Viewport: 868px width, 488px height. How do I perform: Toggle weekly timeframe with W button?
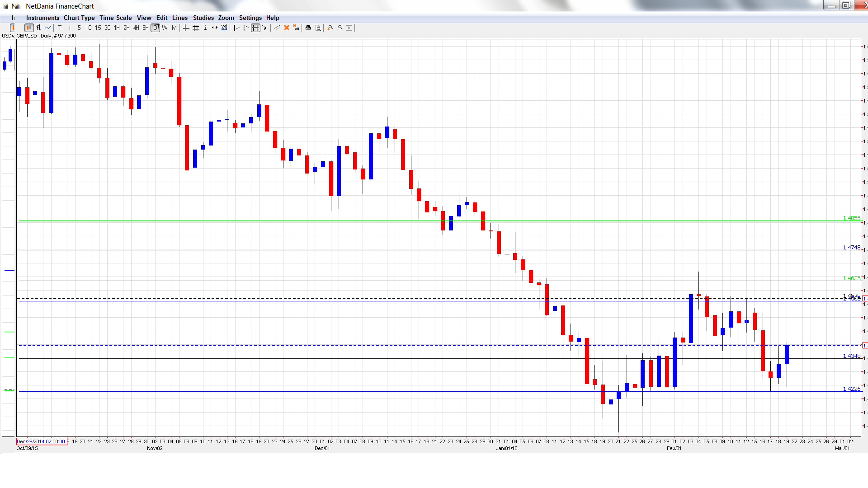(x=164, y=28)
